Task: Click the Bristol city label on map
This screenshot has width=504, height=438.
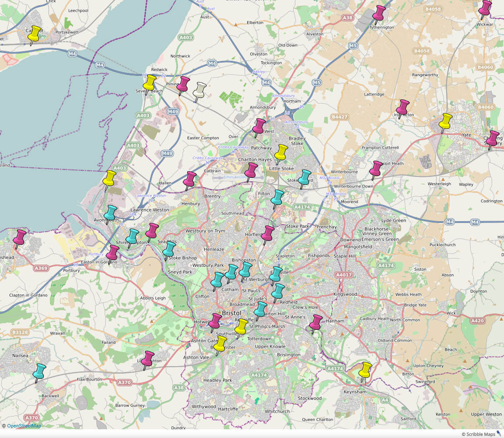Action: coord(232,313)
